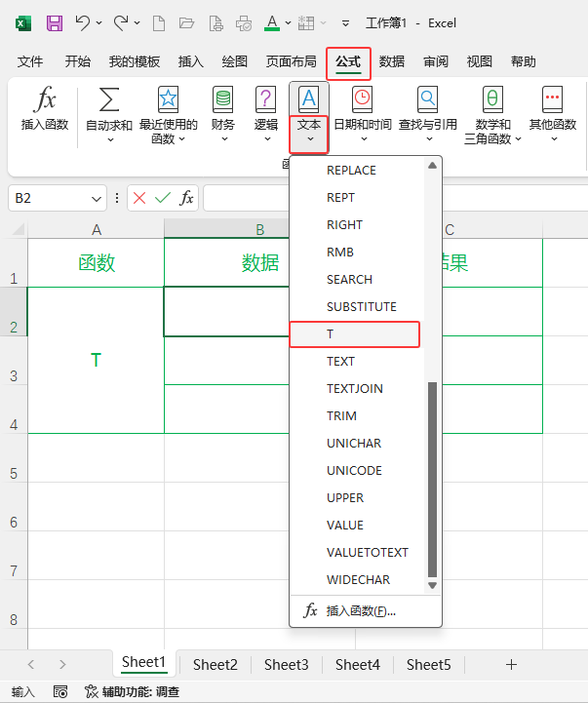Open file folder icon in quick toolbar
588x703 pixels.
tap(186, 22)
